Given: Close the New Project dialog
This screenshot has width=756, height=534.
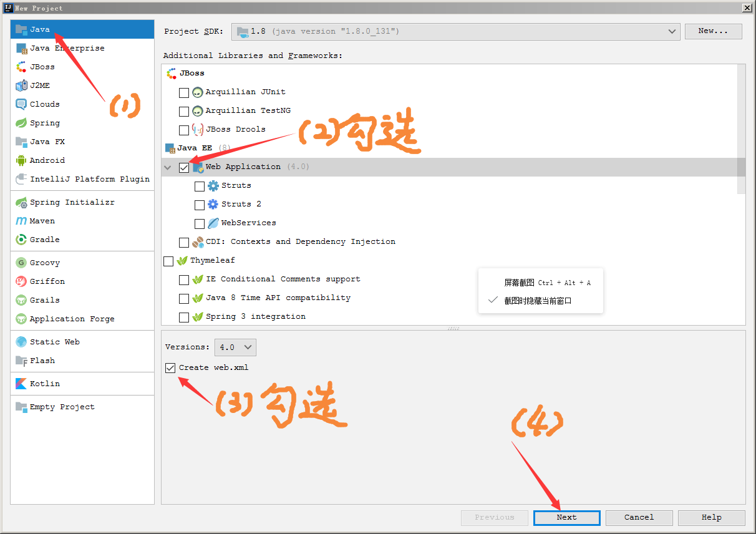Looking at the screenshot, I should click(747, 7).
